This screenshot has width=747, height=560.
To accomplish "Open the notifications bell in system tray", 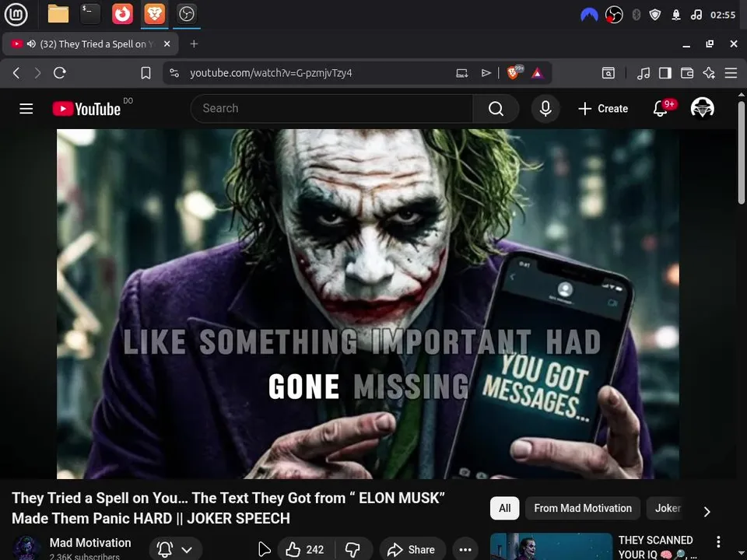I will (x=676, y=15).
